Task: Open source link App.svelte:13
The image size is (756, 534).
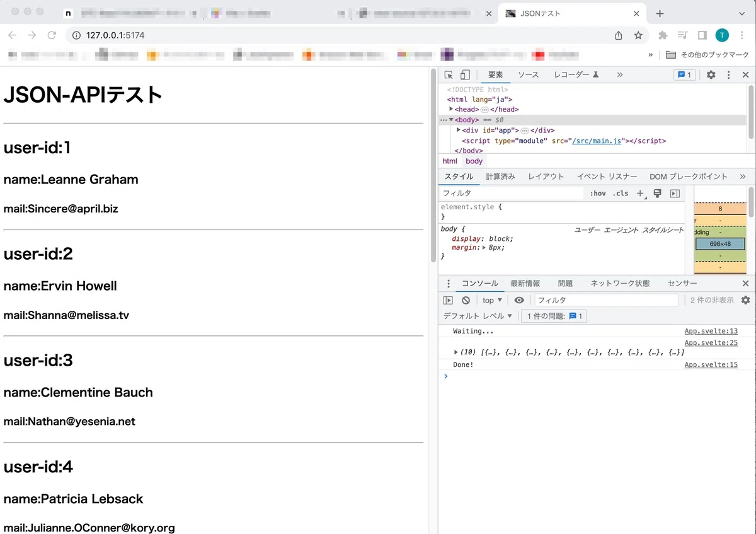Action: 711,331
